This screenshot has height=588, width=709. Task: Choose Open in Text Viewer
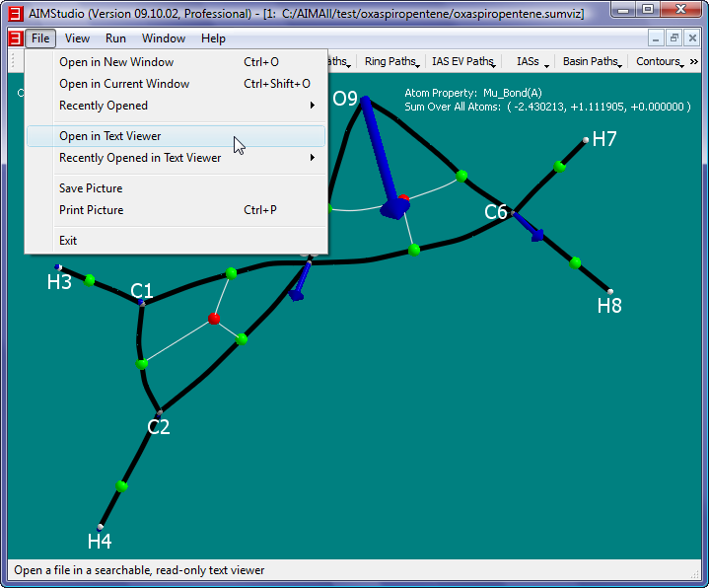[x=110, y=136]
